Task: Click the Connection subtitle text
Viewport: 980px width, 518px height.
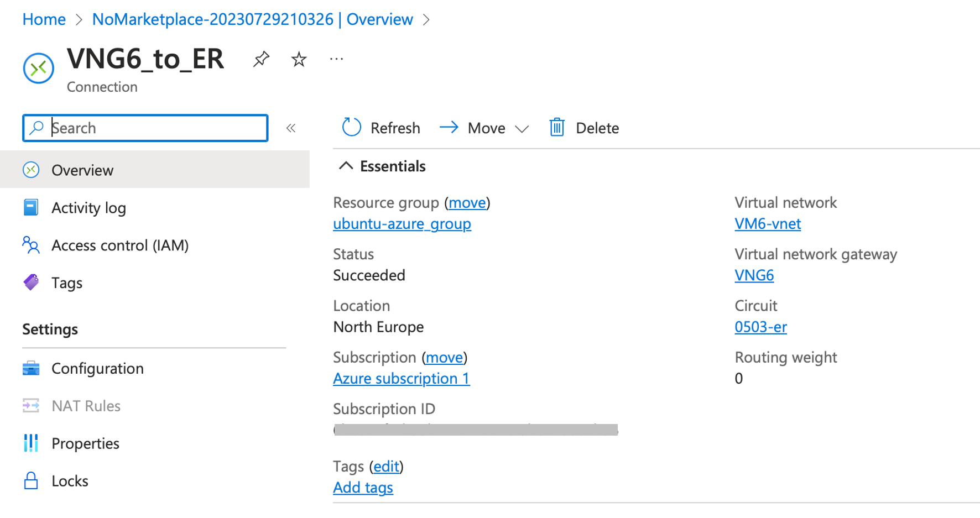Action: [x=102, y=87]
